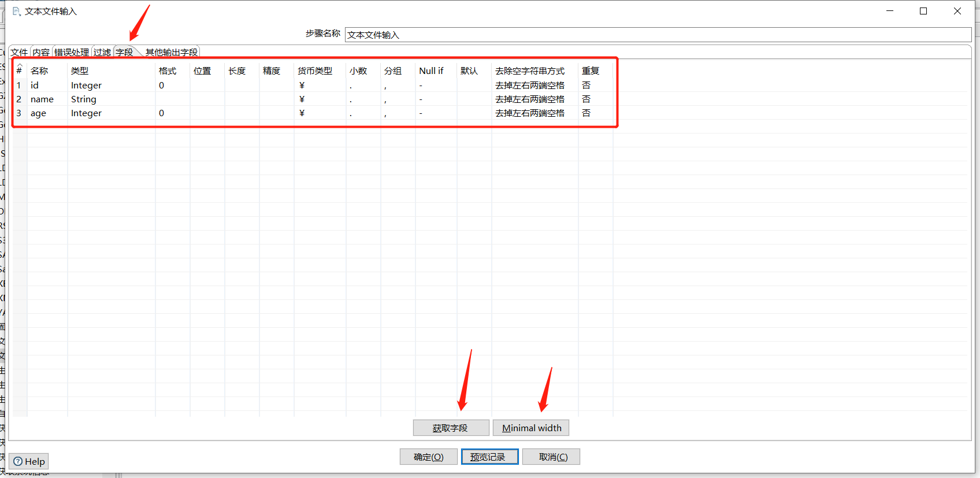
Task: Select the age name cell
Action: pyautogui.click(x=47, y=113)
